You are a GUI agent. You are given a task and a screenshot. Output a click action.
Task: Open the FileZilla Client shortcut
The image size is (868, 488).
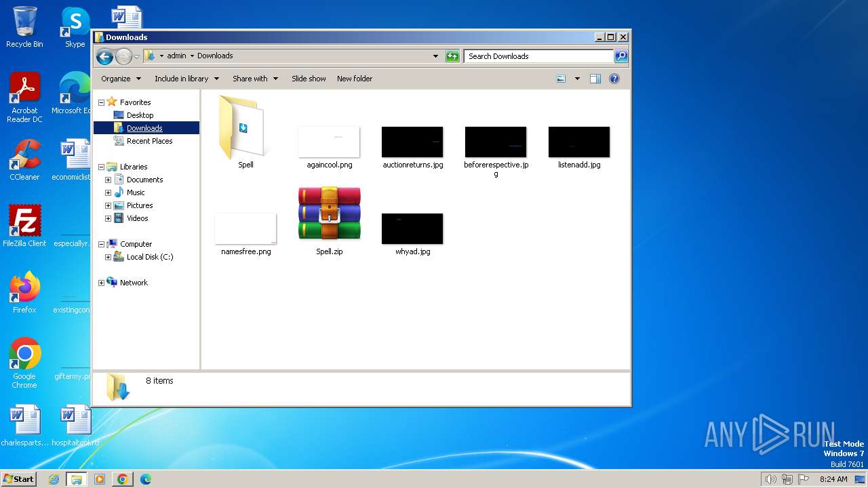(x=24, y=226)
